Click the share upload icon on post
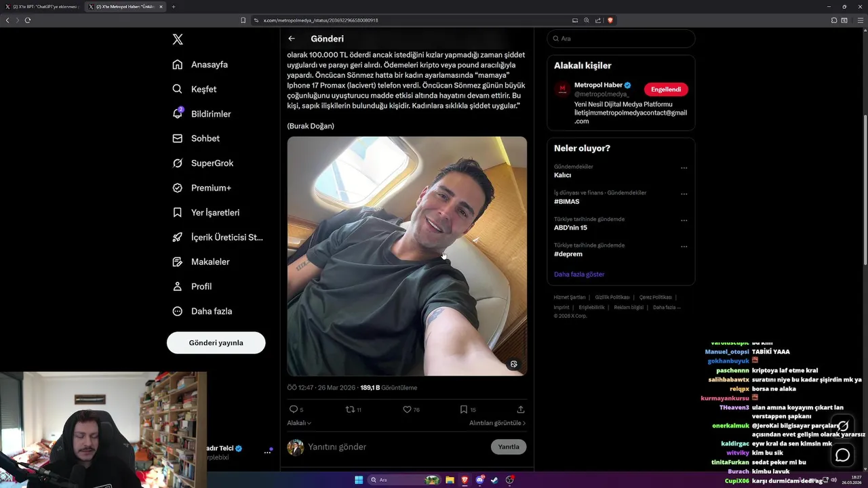This screenshot has height=488, width=868. click(x=521, y=409)
